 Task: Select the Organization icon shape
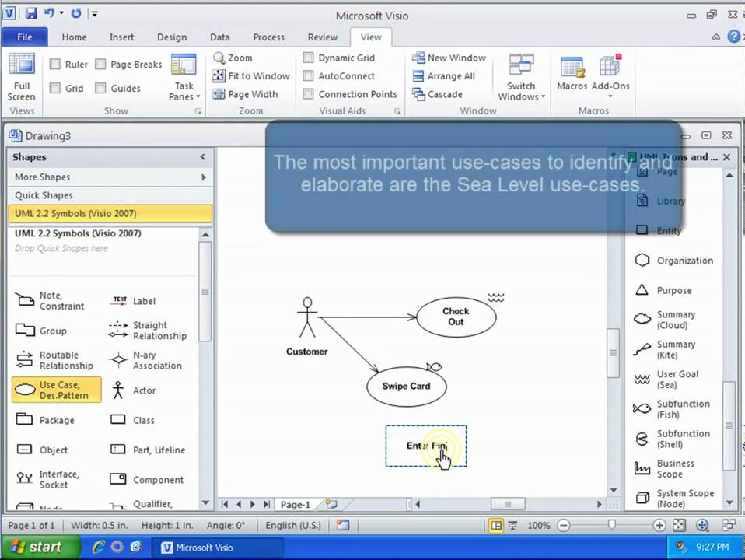coord(673,261)
